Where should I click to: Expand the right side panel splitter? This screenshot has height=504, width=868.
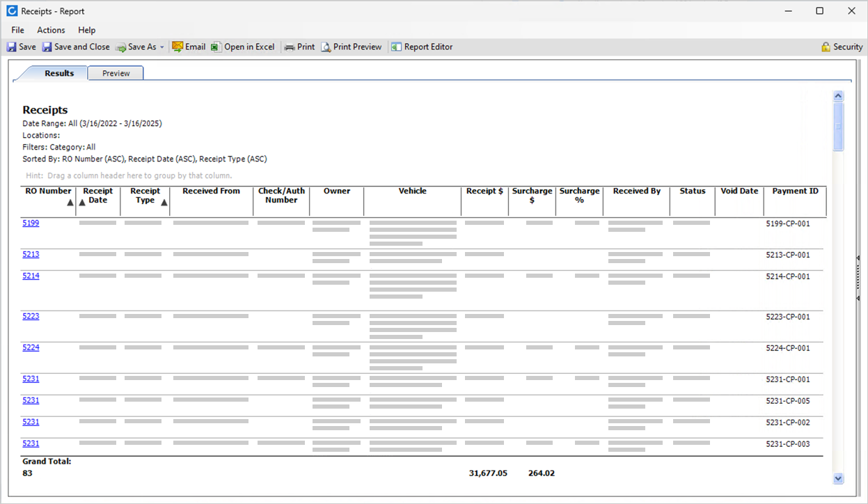pos(858,278)
